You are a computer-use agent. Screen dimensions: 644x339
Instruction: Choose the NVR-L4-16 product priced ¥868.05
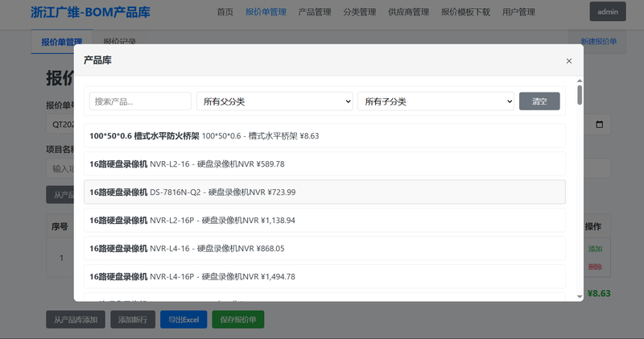pyautogui.click(x=324, y=248)
